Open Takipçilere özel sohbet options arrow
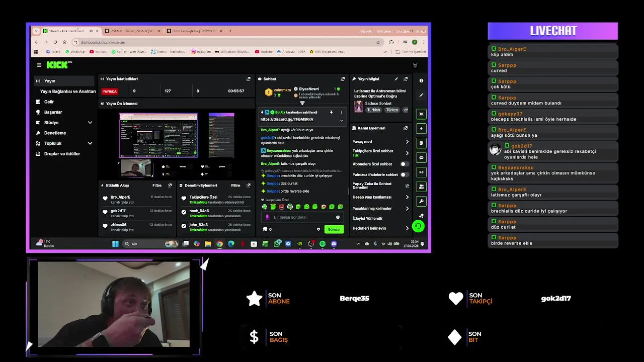 tap(407, 153)
